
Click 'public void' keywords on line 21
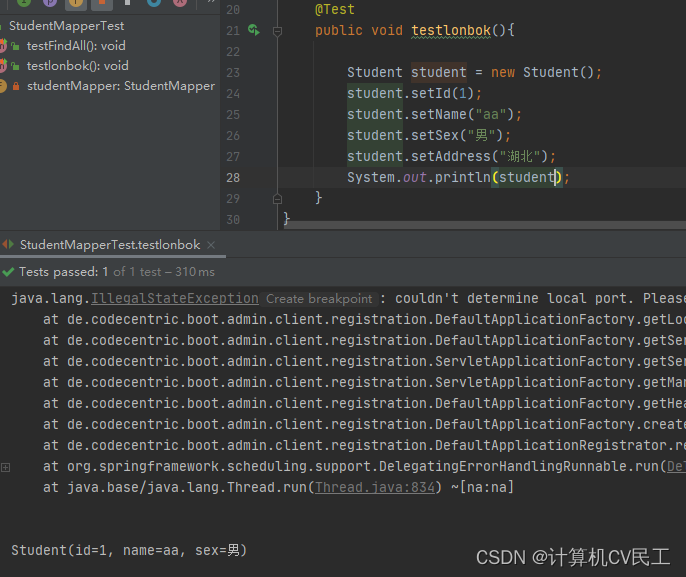pos(359,30)
